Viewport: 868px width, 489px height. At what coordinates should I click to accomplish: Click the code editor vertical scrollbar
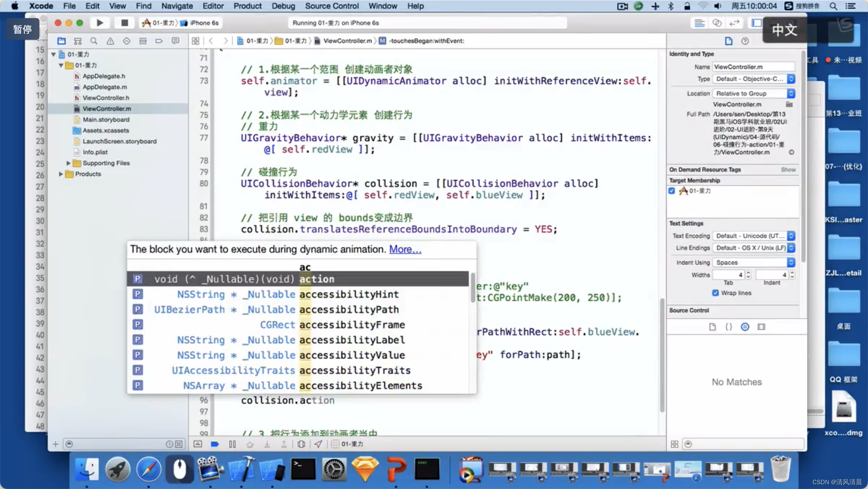662,355
